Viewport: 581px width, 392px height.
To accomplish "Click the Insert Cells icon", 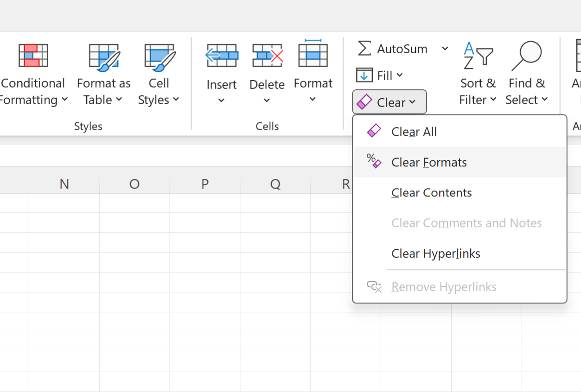I will pos(222,55).
